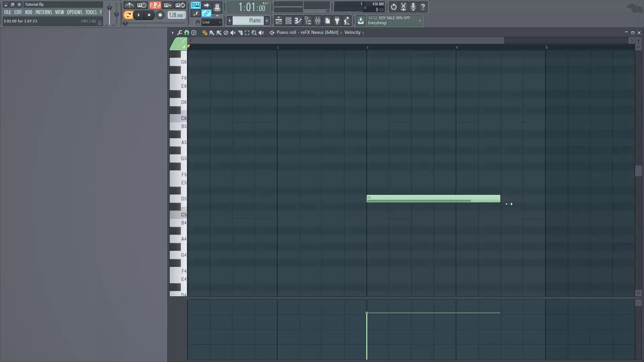Open the PATTERNS menu
The width and height of the screenshot is (644, 362).
tap(44, 12)
